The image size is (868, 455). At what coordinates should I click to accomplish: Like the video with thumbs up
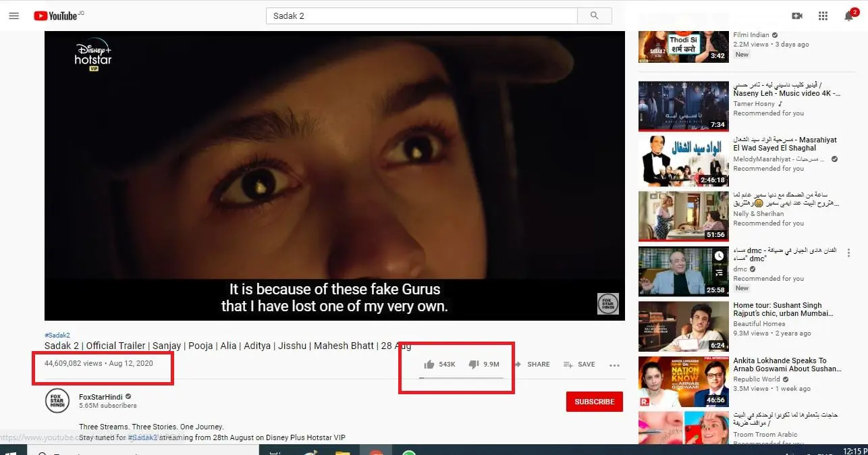click(429, 364)
